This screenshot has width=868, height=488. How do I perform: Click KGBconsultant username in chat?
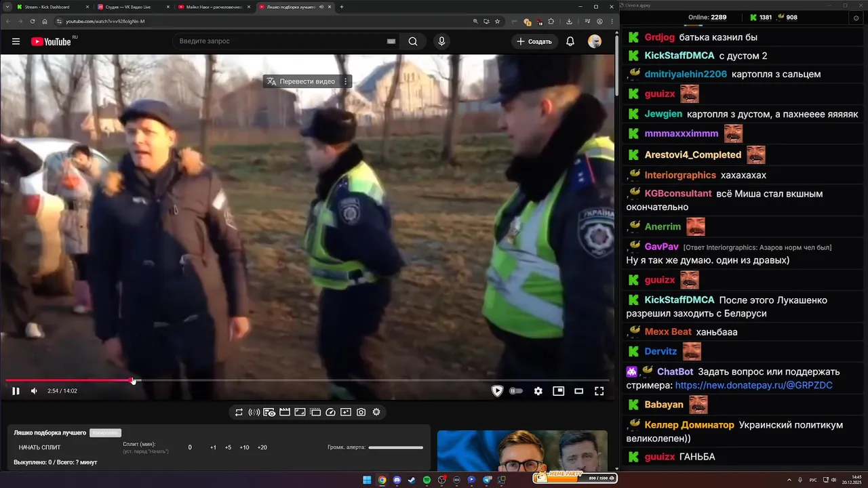click(x=678, y=194)
